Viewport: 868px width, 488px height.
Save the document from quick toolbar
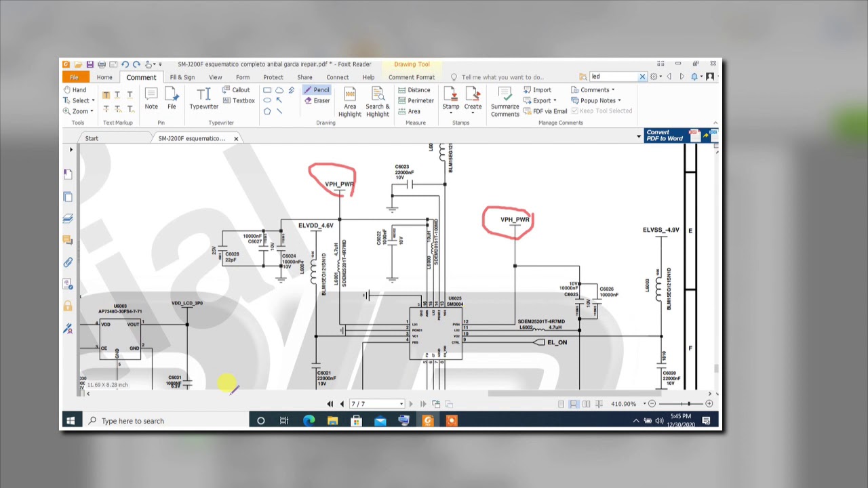pos(90,64)
